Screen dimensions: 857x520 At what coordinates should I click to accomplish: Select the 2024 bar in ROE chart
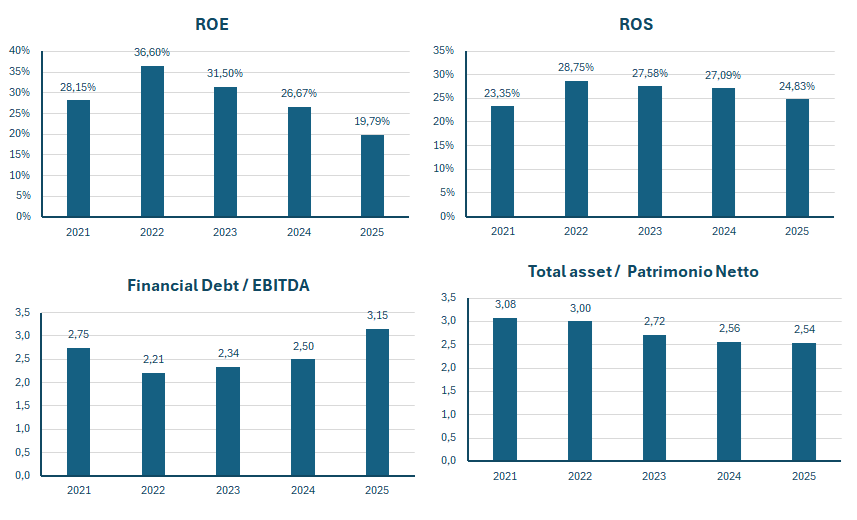pyautogui.click(x=299, y=162)
